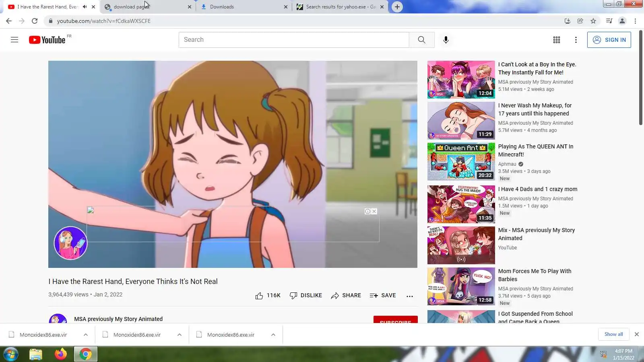Mute tab via speaker icon on YouTube tab
The width and height of the screenshot is (644, 362).
85,7
